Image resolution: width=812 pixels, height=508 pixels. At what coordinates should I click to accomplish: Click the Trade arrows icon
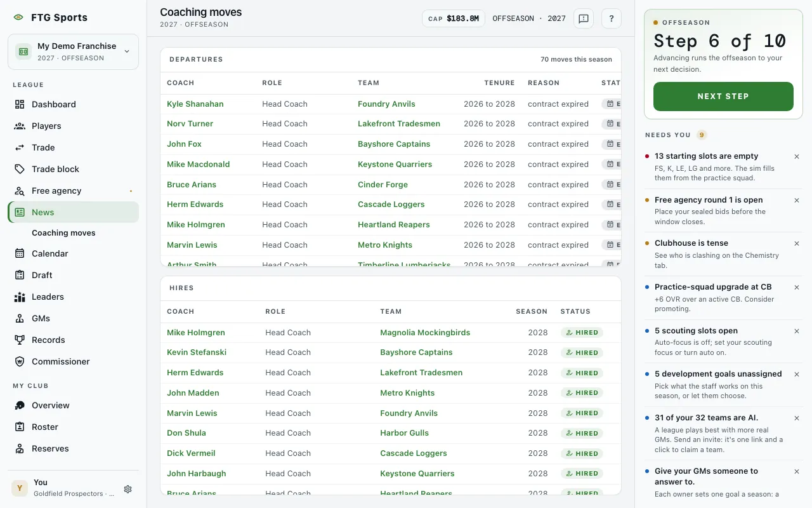click(20, 147)
